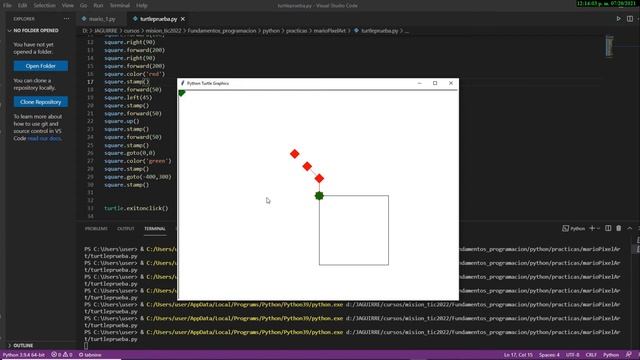Follow the 'read our docs' link
Viewport: 640px width, 360px height.
[x=44, y=138]
